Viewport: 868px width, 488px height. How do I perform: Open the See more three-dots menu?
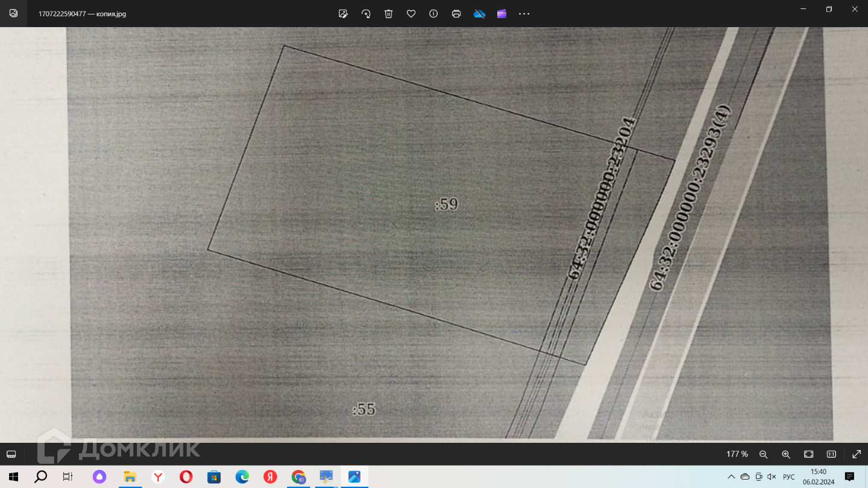pyautogui.click(x=524, y=14)
